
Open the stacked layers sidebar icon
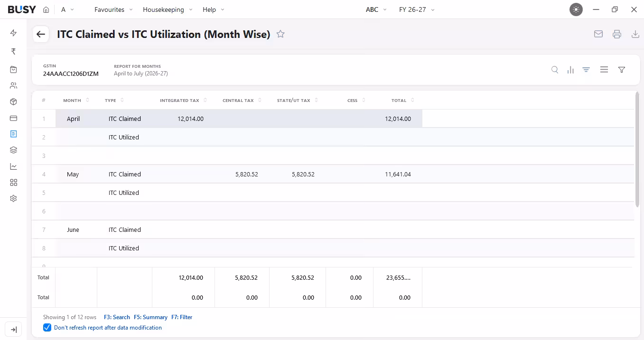tap(13, 150)
